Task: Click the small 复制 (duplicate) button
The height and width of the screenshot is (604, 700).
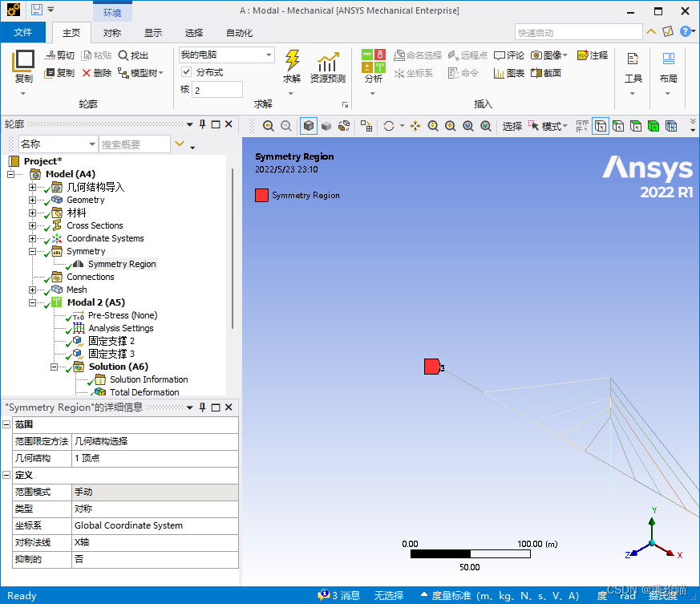Action: coord(60,73)
